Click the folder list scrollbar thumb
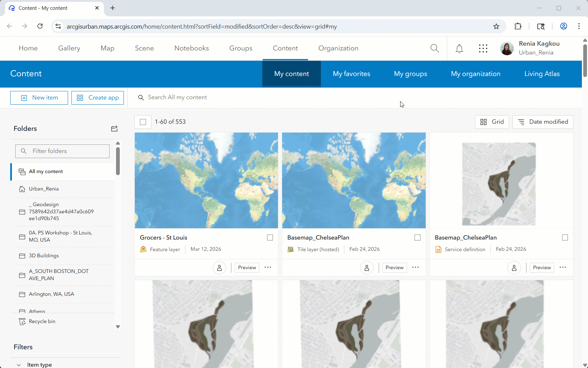 tap(118, 161)
